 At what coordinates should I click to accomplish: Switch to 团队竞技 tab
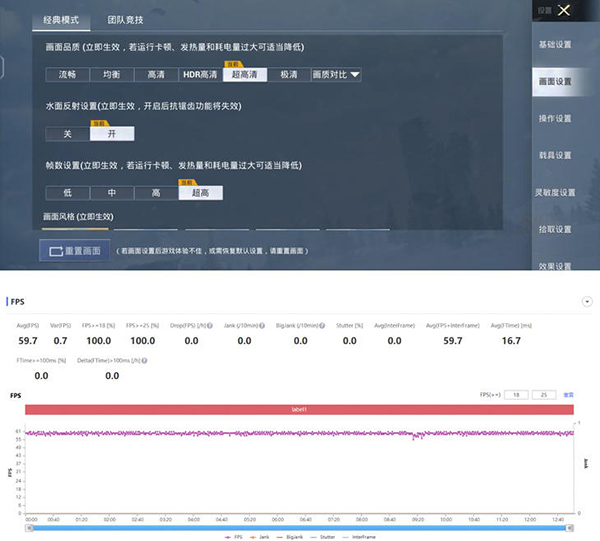124,19
